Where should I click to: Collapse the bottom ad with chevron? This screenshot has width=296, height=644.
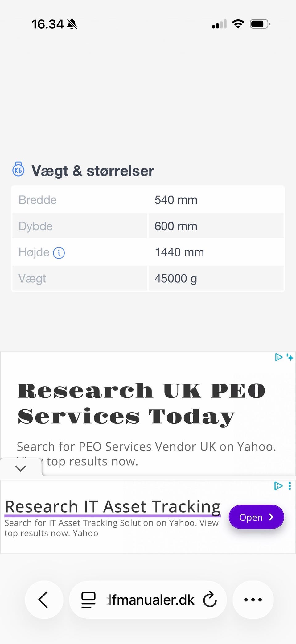click(21, 468)
